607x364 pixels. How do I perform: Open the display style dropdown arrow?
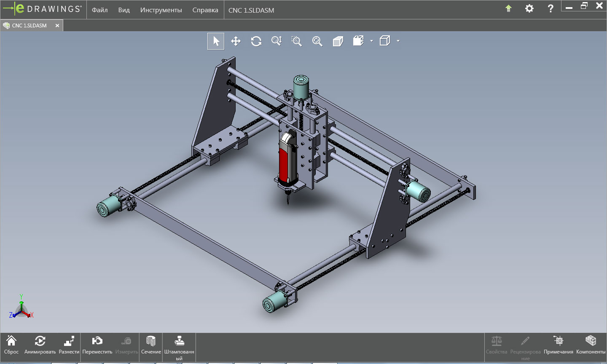coord(398,41)
